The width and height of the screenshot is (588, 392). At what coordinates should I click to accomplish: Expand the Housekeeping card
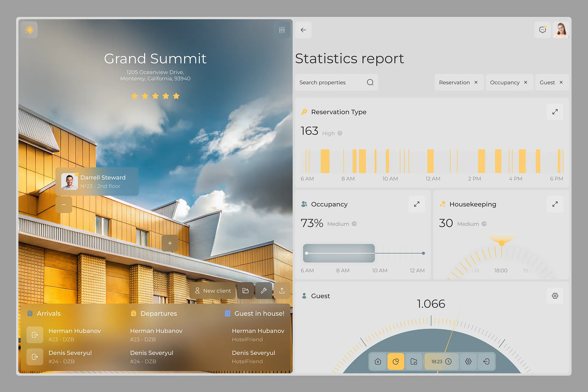(555, 204)
